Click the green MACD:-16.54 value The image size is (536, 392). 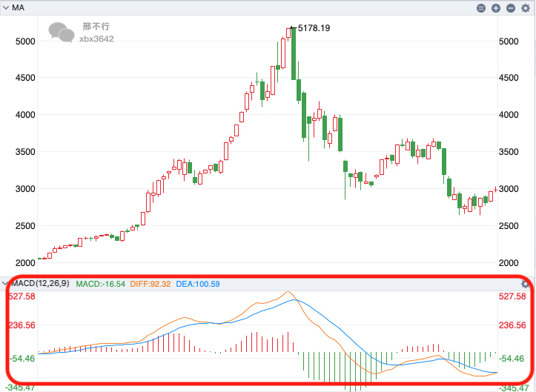coord(100,284)
